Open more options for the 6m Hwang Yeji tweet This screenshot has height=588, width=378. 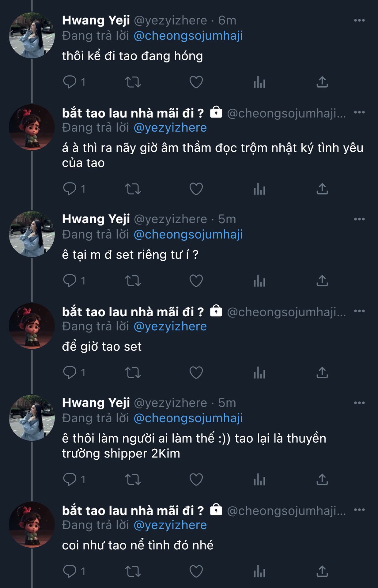point(359,21)
